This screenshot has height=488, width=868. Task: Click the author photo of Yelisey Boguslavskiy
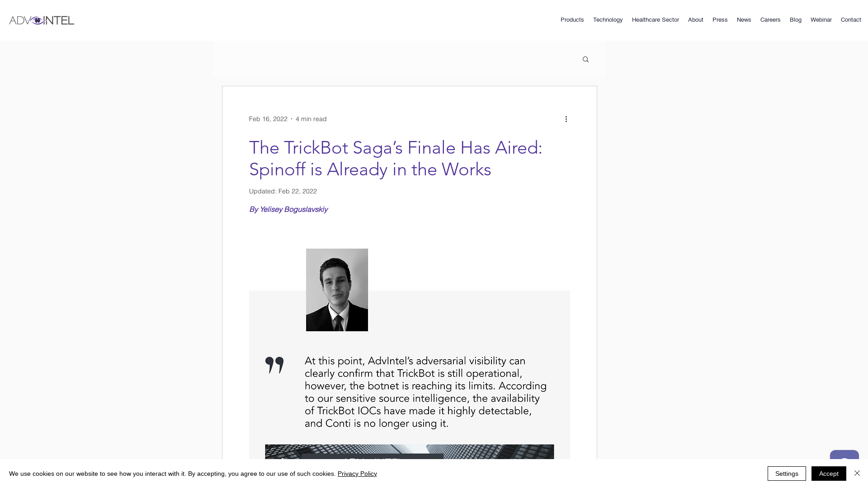(x=337, y=290)
